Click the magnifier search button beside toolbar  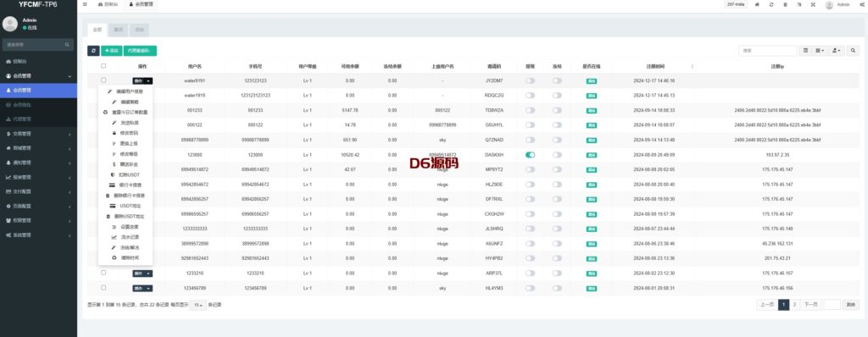click(854, 50)
